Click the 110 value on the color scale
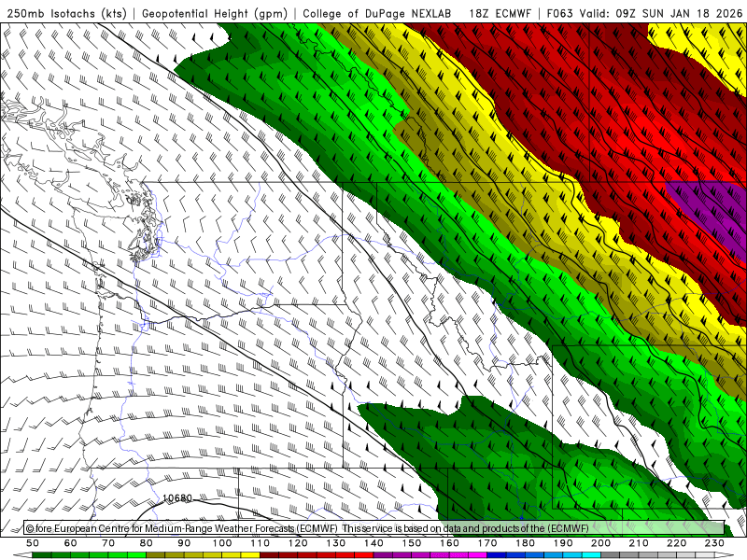The image size is (747, 560). pos(261,543)
